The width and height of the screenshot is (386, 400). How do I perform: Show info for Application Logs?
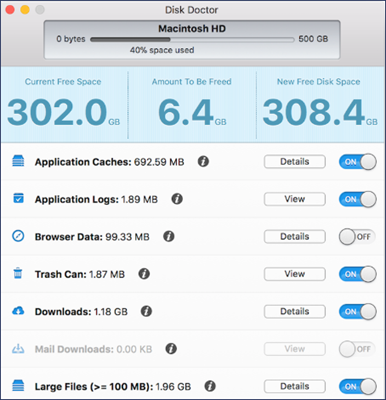(177, 199)
